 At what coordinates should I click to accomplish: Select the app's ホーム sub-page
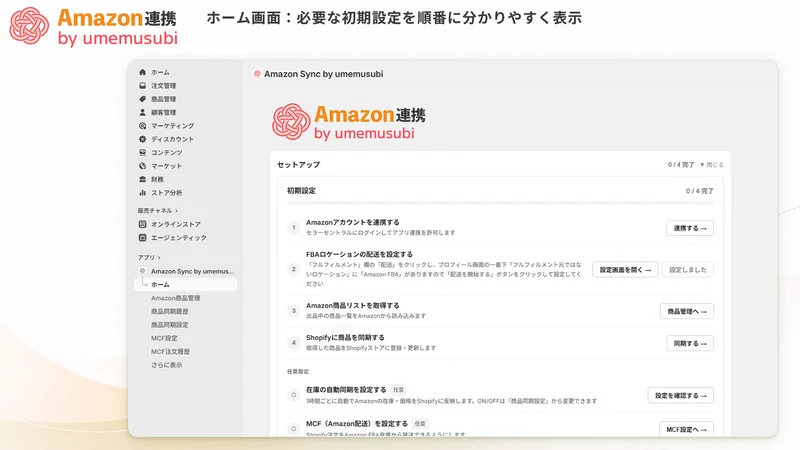coord(186,284)
